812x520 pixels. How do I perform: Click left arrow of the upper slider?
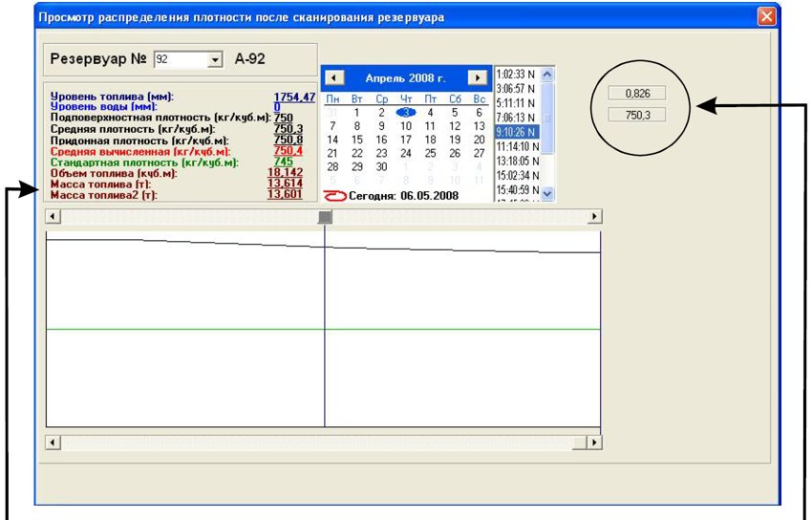[53, 217]
